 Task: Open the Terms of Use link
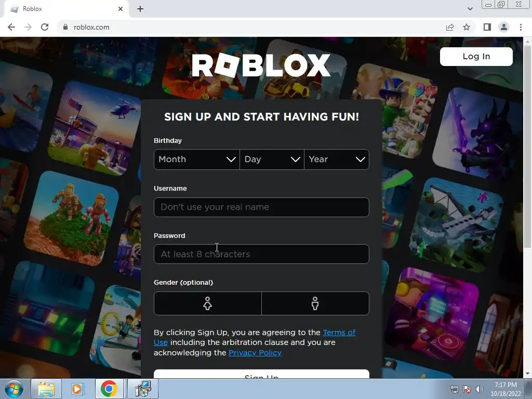pyautogui.click(x=339, y=332)
